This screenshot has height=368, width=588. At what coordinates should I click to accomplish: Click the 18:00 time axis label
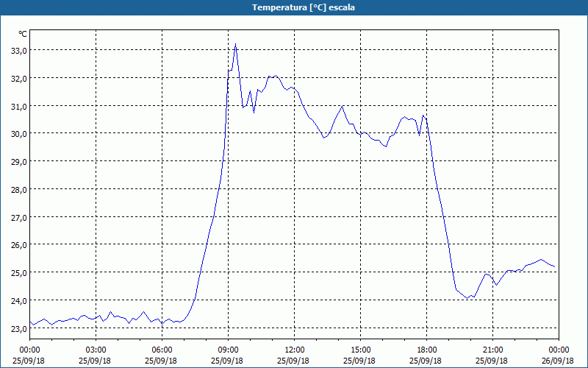[x=426, y=350]
